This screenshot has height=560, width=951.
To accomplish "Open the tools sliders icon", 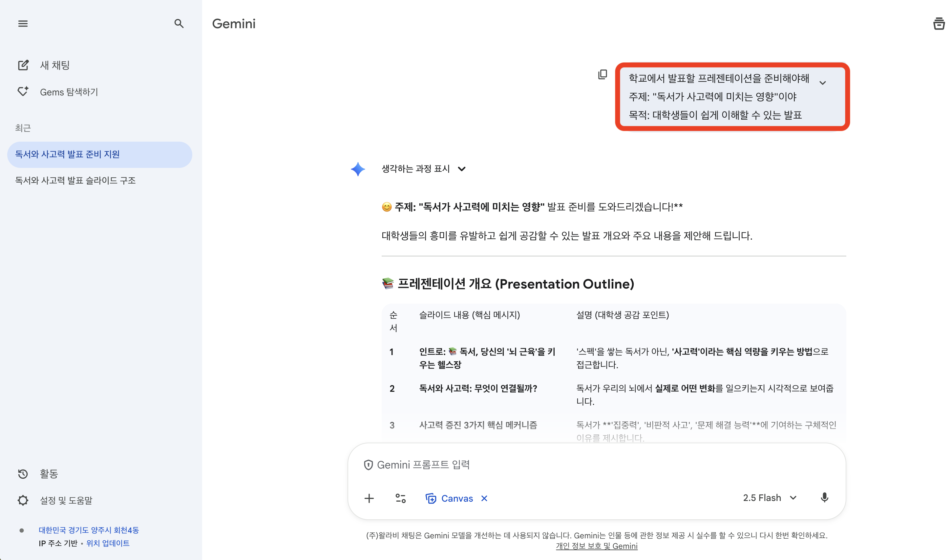I will (x=400, y=498).
